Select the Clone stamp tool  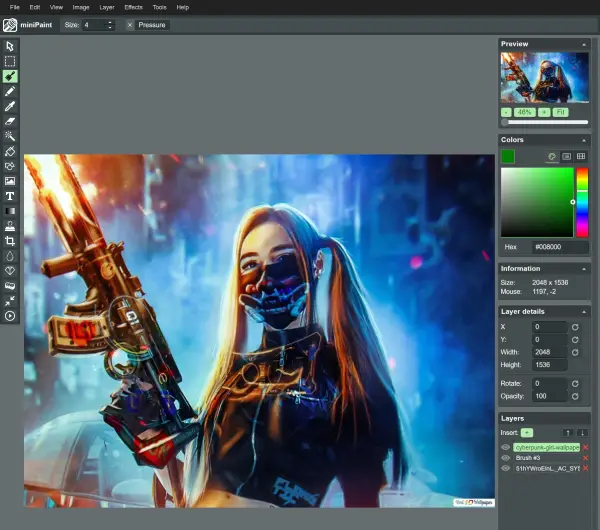click(x=10, y=226)
